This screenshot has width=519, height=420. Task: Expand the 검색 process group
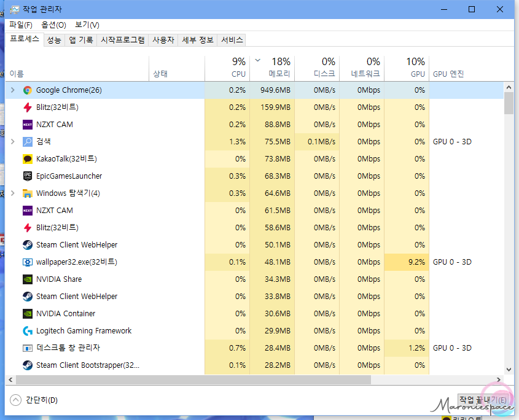[12, 142]
